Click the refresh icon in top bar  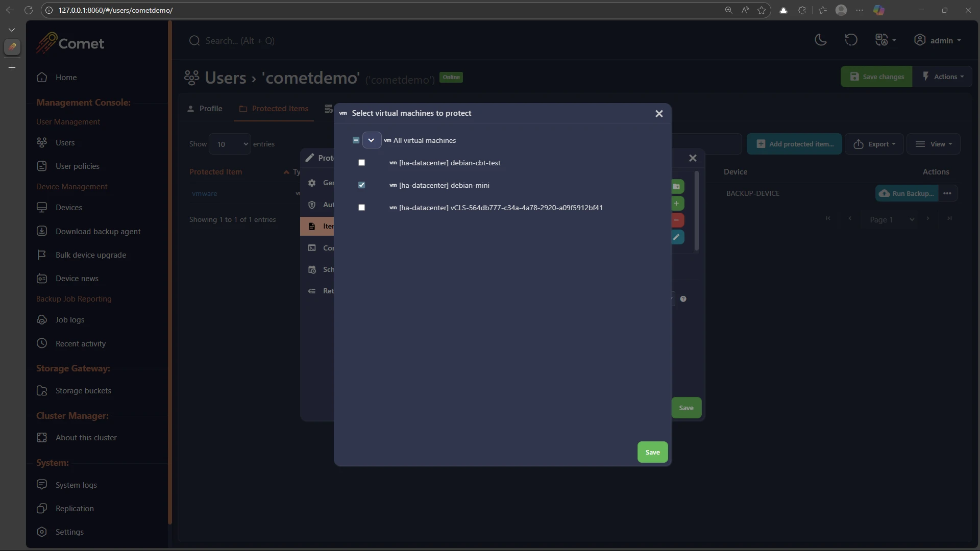coord(851,40)
